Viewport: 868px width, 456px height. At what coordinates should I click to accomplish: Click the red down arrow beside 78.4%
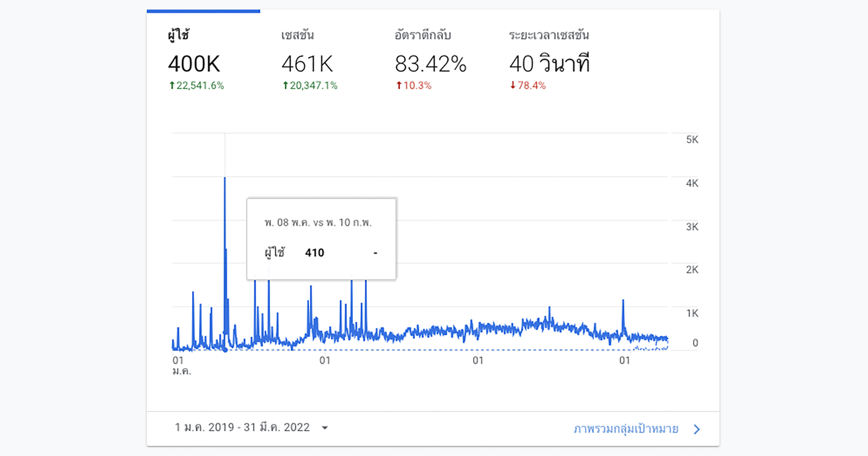pos(512,85)
